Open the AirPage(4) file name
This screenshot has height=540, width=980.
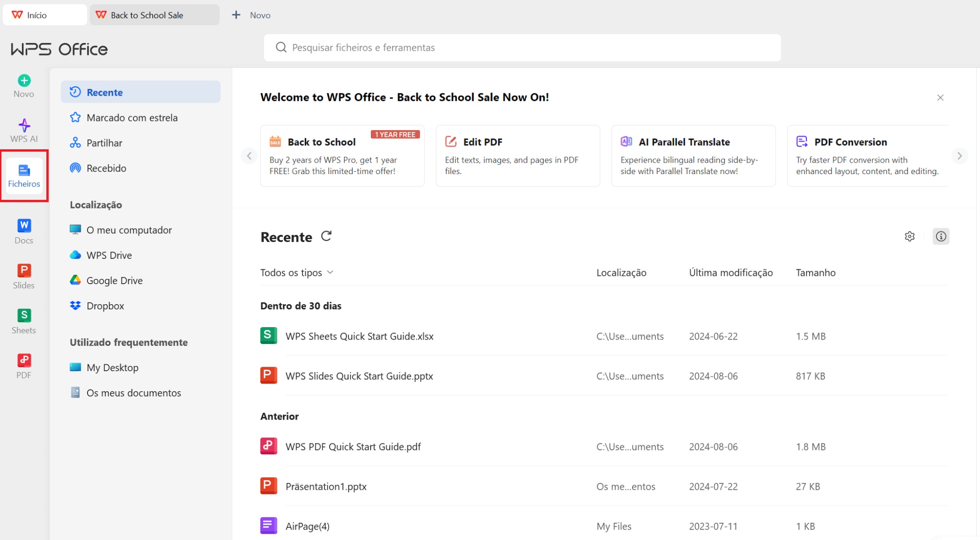tap(307, 526)
